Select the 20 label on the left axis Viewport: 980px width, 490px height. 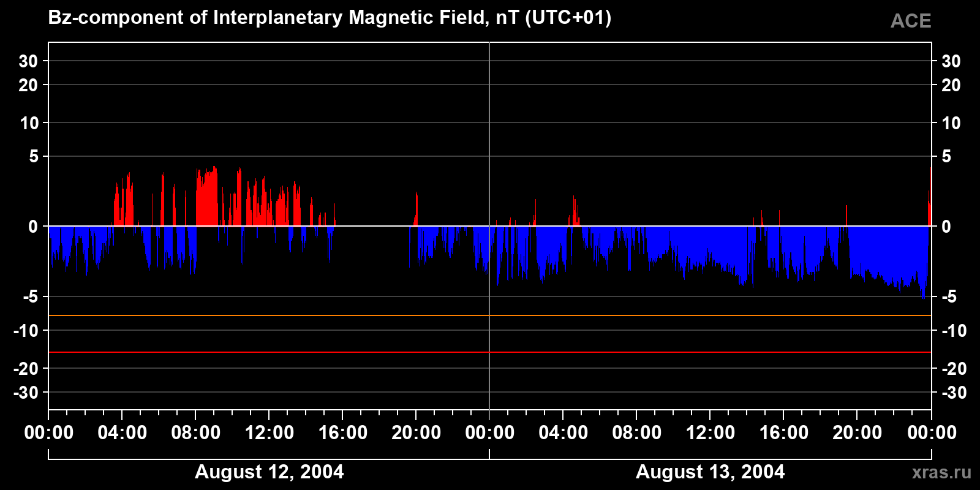pyautogui.click(x=28, y=85)
